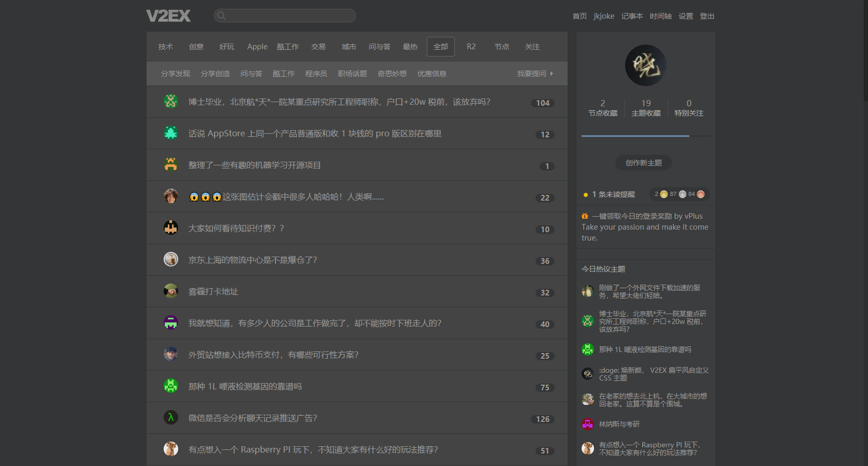Screen dimensions: 868x466
Task: Open topic 雾霾打卡地址
Action: (213, 291)
